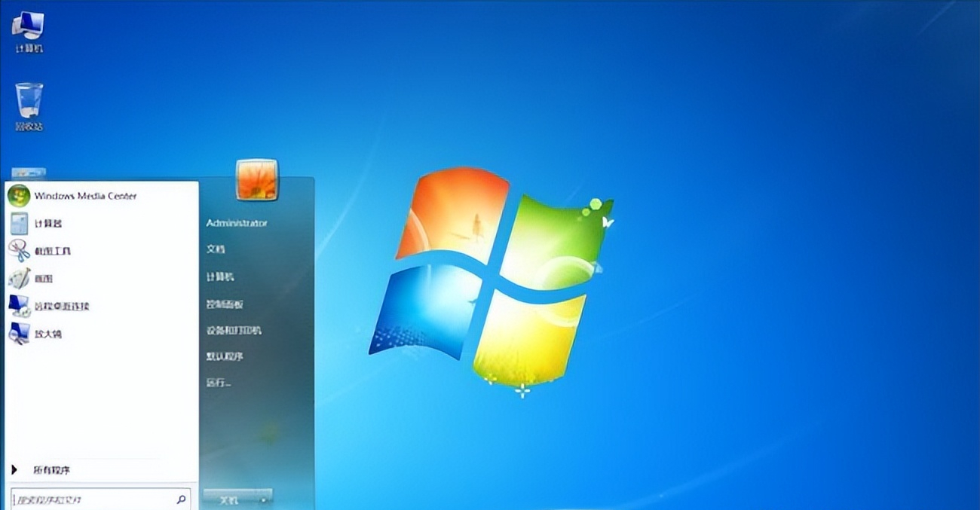This screenshot has width=980, height=510.
Task: Select the Recycle Bin desktop icon
Action: 29,107
